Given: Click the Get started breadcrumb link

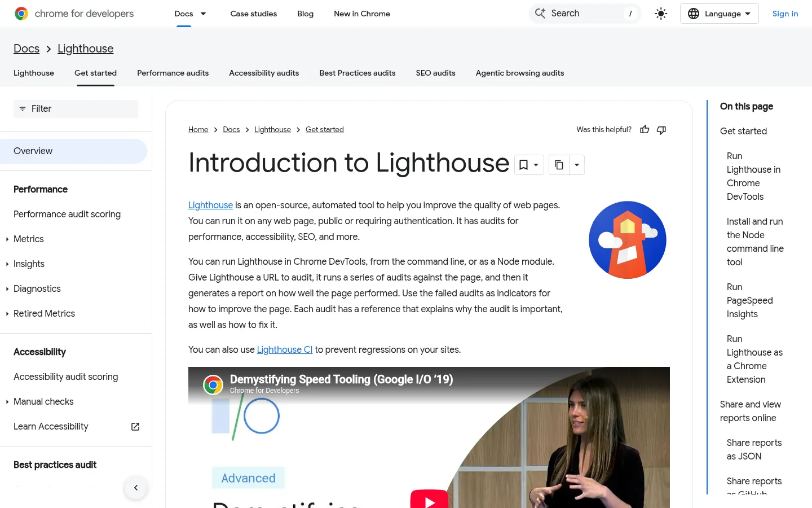Looking at the screenshot, I should pos(325,130).
